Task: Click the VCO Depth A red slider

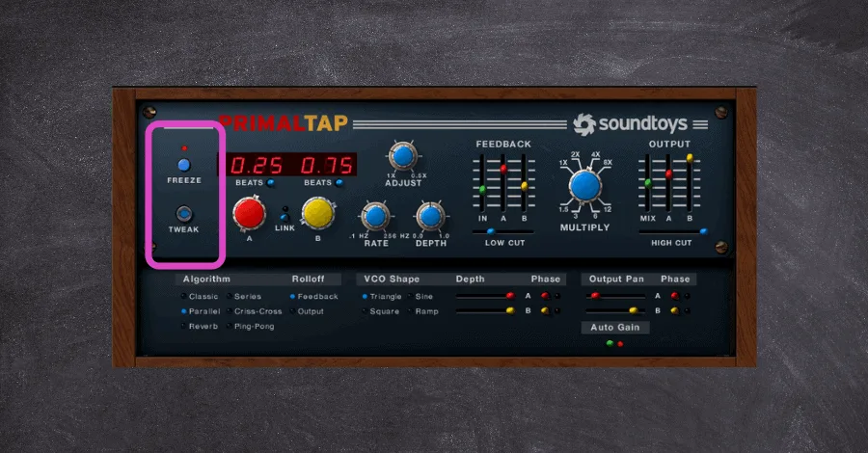Action: (510, 296)
